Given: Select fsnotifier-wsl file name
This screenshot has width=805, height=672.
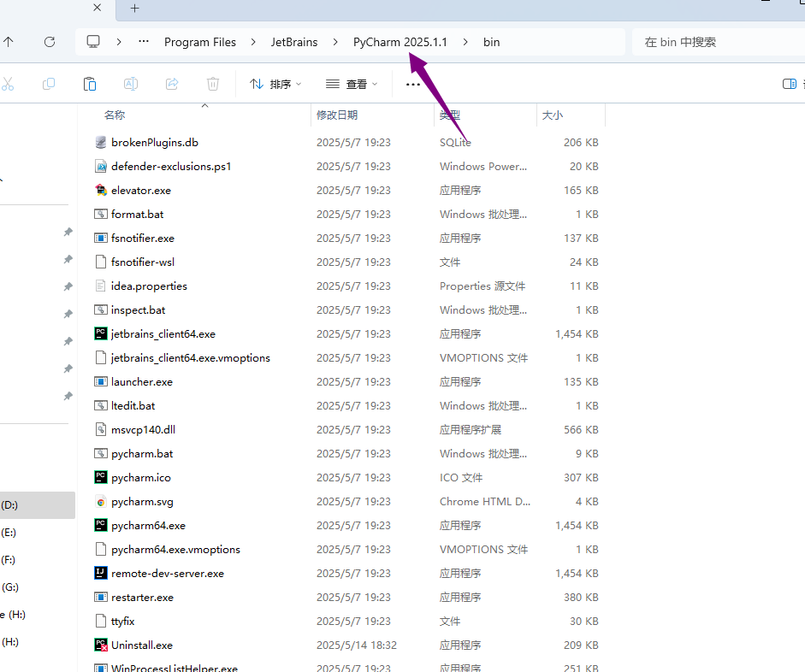Looking at the screenshot, I should [143, 262].
